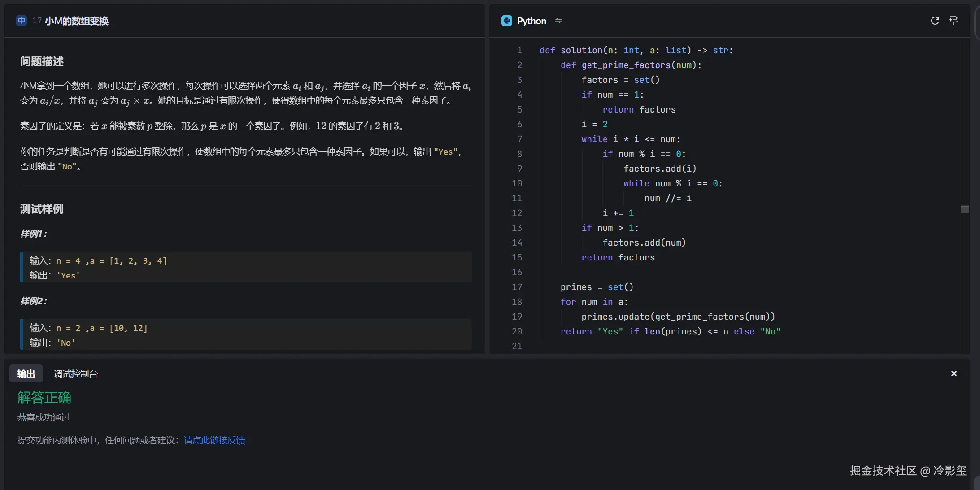Click line number 7 in gutter
This screenshot has height=490, width=980.
tap(519, 139)
